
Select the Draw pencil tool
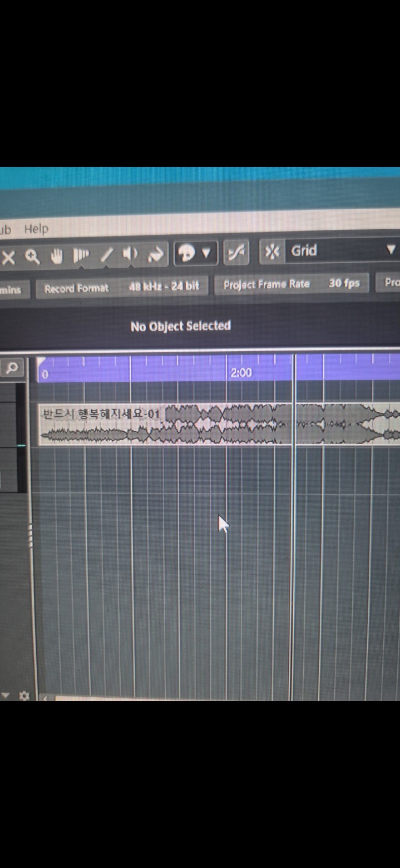(107, 255)
